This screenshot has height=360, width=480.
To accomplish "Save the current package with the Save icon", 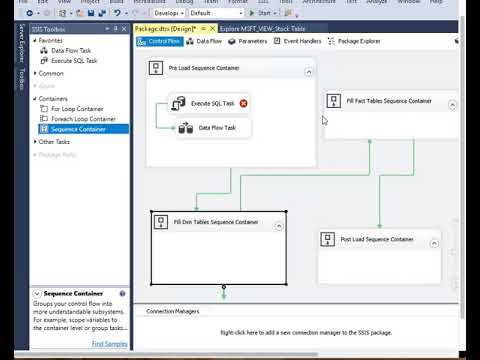I will pyautogui.click(x=91, y=13).
